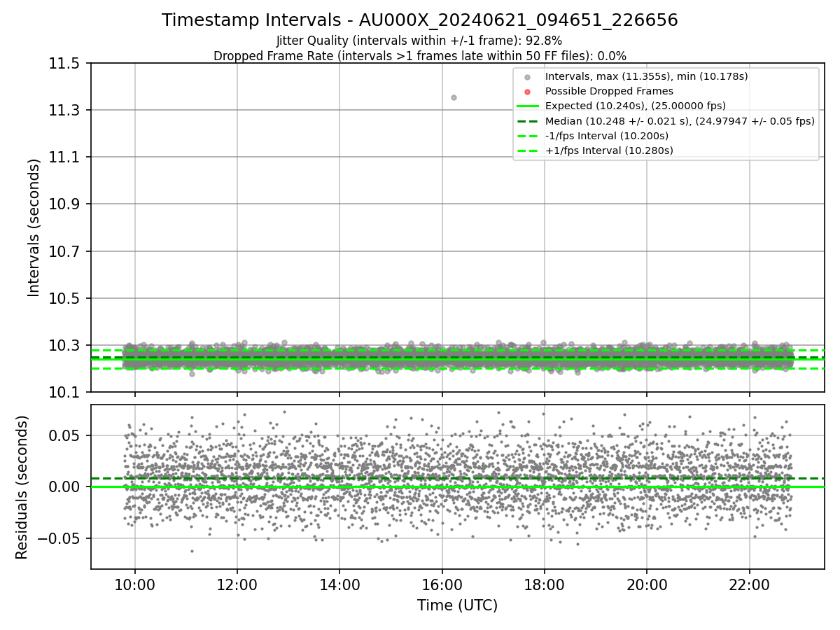Click the red dot marker in the legend
Image resolution: width=840 pixels, height=630 pixels.
528,92
